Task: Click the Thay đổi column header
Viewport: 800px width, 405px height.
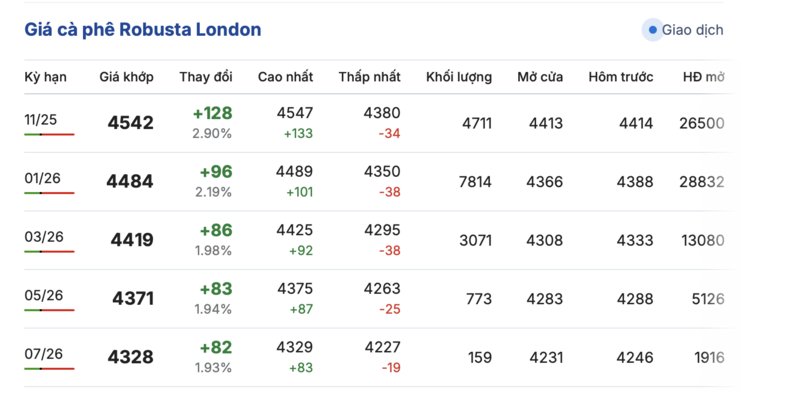Action: [206, 77]
